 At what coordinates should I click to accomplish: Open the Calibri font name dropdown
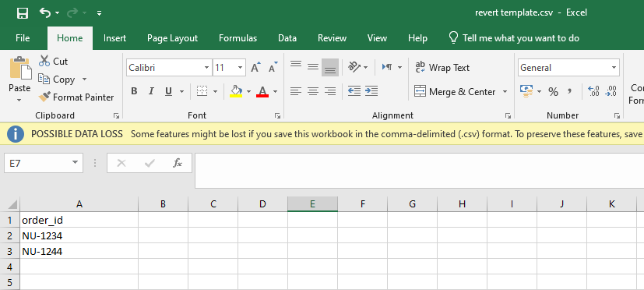coord(206,68)
